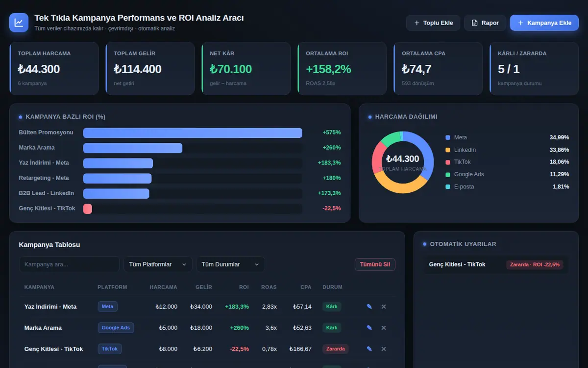The height and width of the screenshot is (368, 588).
Task: Click the Meta platform tag in table
Action: pos(107,307)
